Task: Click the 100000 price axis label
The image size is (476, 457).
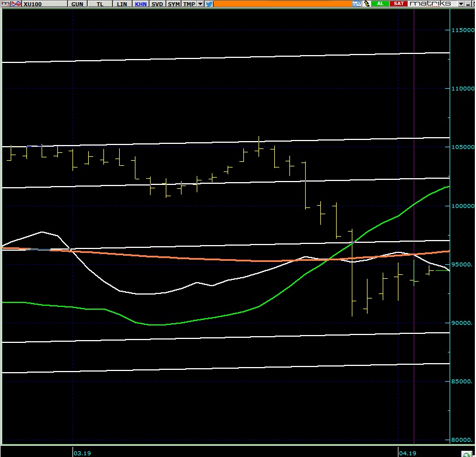Action: pos(463,206)
